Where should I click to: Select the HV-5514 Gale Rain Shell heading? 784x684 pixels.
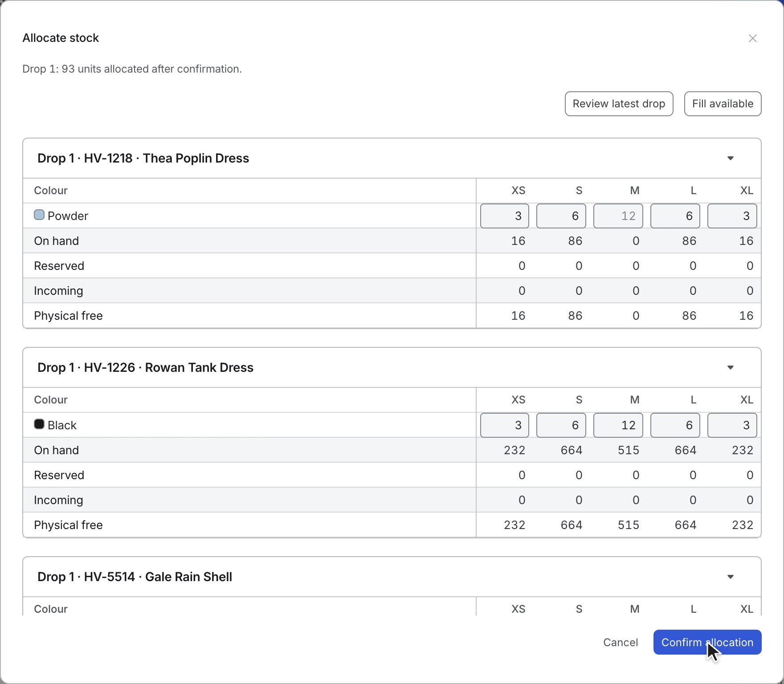tap(135, 577)
